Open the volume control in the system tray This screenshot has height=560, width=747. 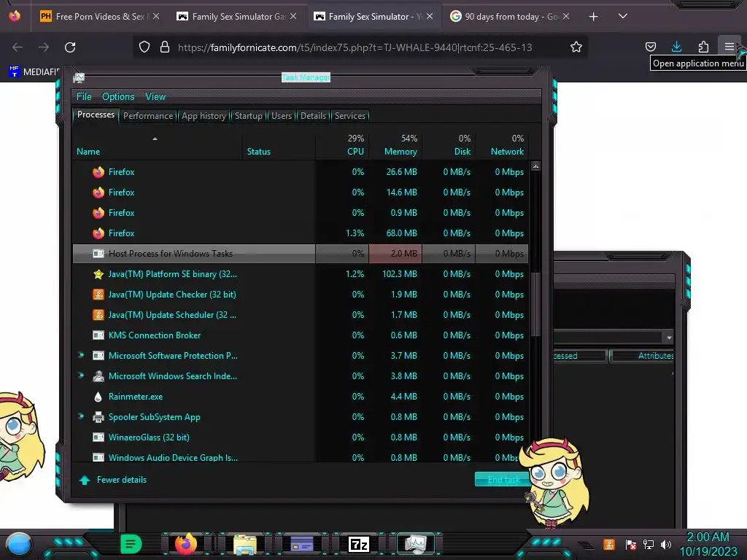tap(666, 544)
